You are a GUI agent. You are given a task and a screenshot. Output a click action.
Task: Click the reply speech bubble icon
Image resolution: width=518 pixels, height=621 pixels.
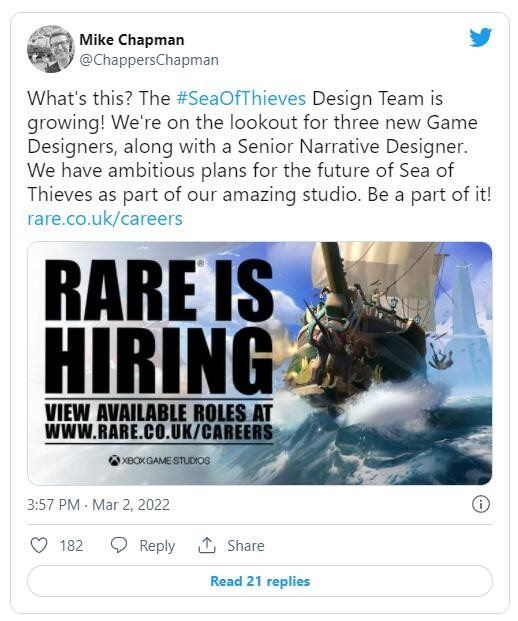[x=118, y=545]
